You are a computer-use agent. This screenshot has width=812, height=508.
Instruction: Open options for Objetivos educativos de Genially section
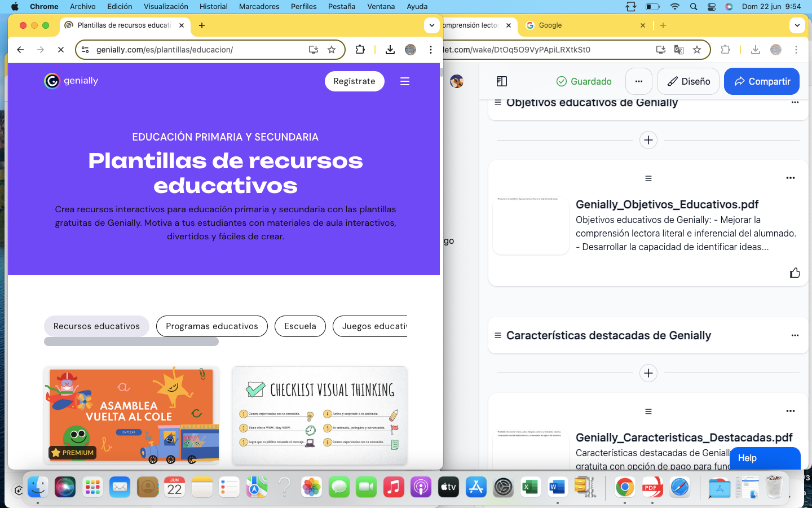pos(795,102)
